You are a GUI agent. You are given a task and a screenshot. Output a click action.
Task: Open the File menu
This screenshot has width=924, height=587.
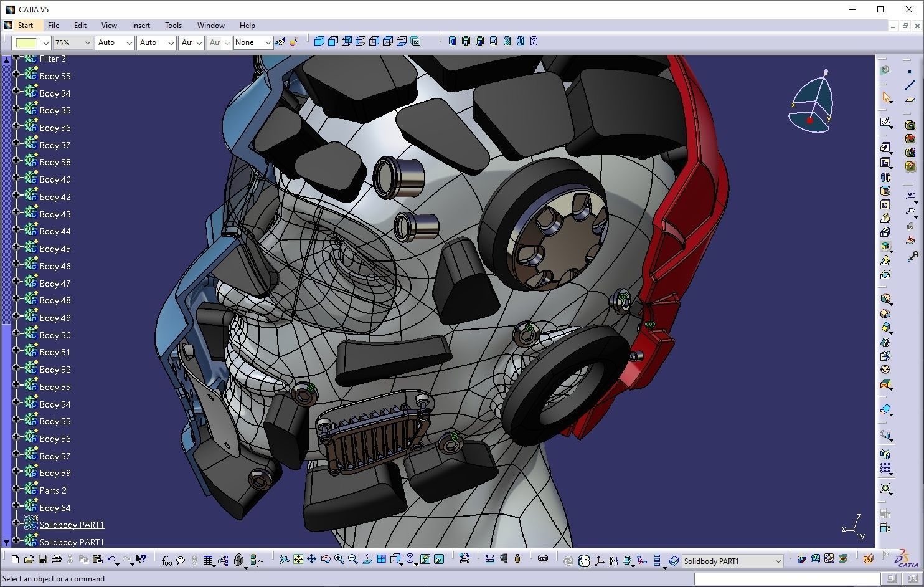[x=54, y=26]
